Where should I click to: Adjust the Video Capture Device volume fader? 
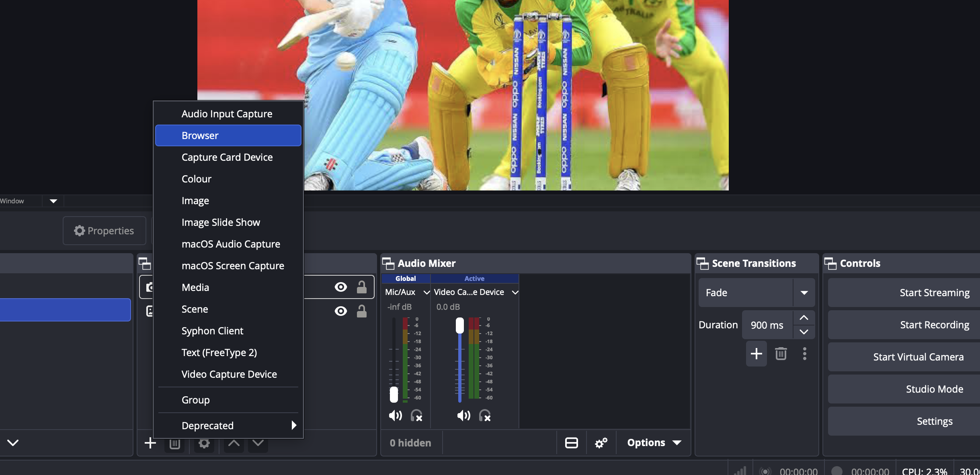[x=459, y=326]
